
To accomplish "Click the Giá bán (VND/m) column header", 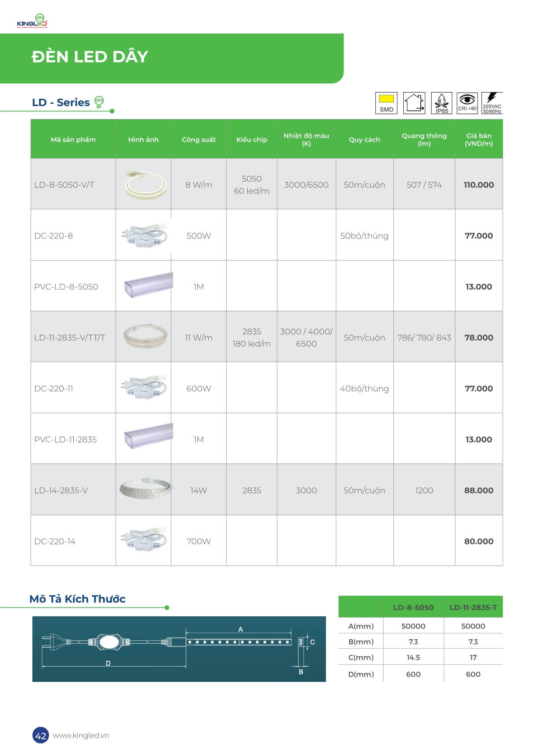I will [x=478, y=140].
